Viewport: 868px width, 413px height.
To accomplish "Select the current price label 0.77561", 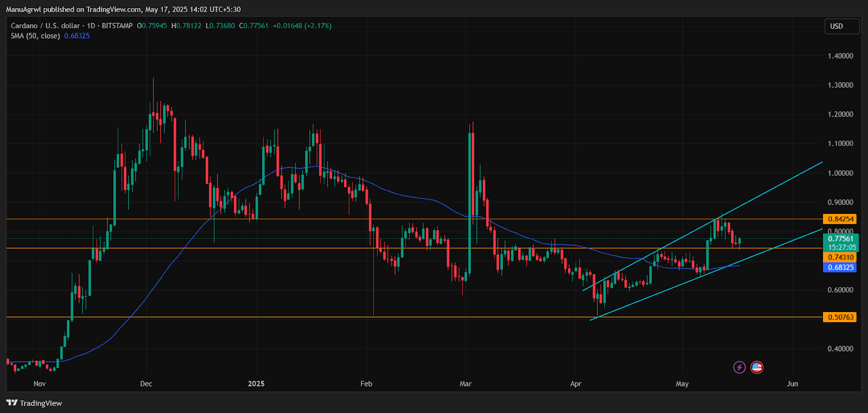I will [x=840, y=239].
